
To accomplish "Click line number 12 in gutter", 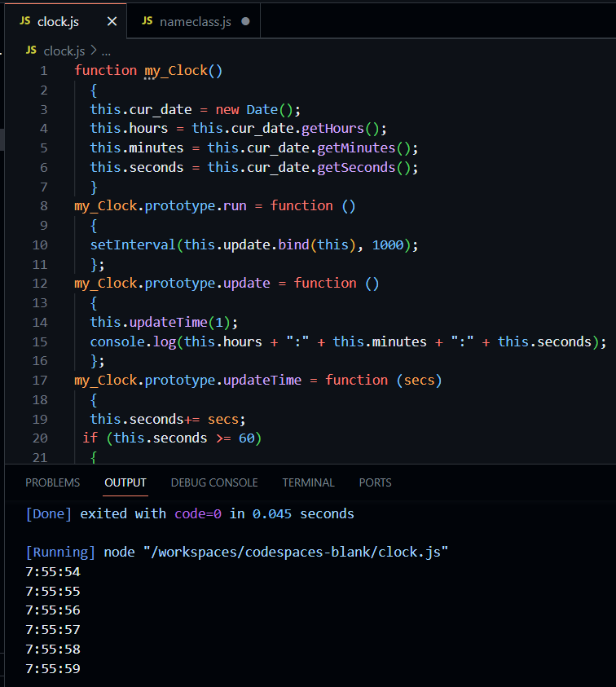I will [x=40, y=284].
